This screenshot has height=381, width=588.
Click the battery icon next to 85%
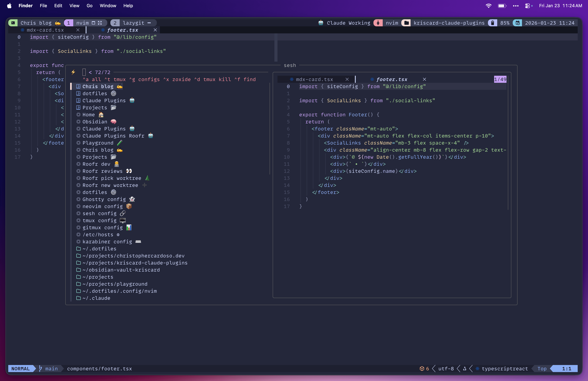[x=492, y=23]
